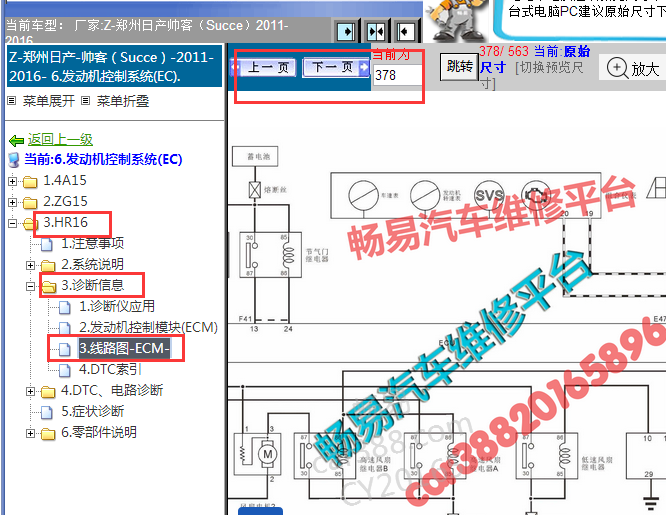Screen dimensions: 666x515
Task: Click the folder icon of 4.DTC、电路诊断
Action: (x=48, y=391)
